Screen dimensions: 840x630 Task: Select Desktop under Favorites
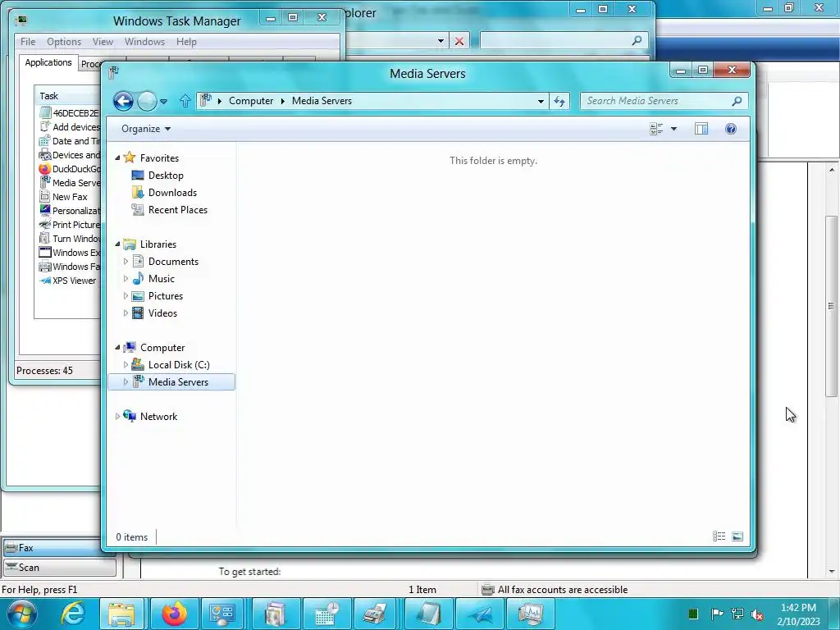[x=166, y=176]
